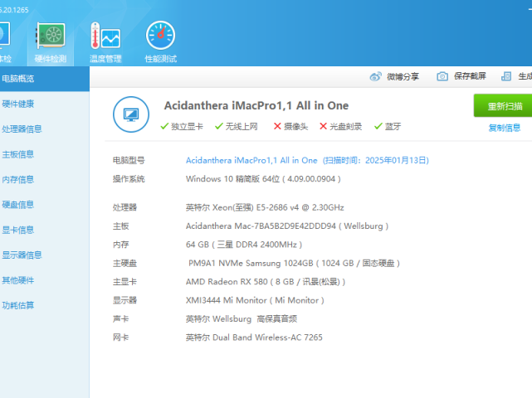Click the 英特尔 Wellsburg 高保真音频 value
Screen dimensions: 532x398
[x=242, y=318]
